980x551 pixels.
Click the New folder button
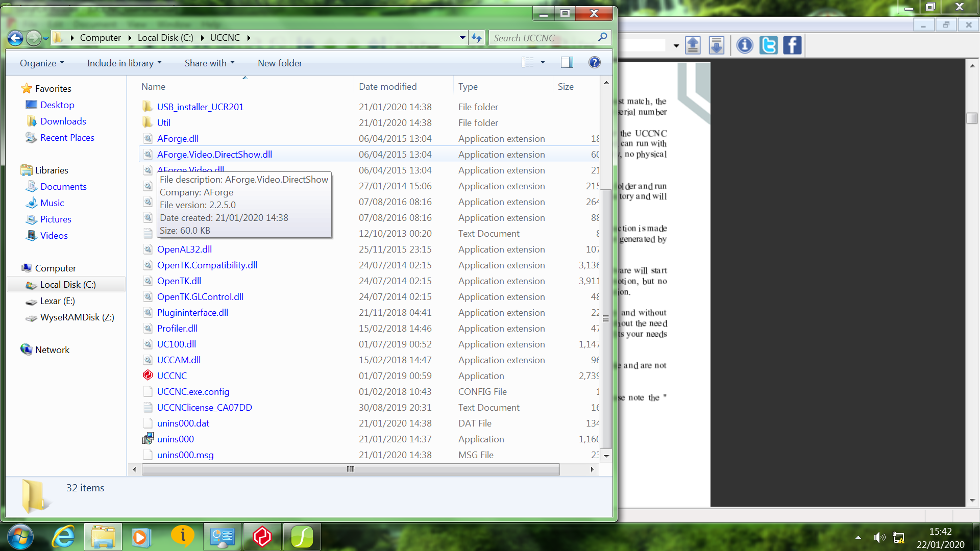click(280, 63)
